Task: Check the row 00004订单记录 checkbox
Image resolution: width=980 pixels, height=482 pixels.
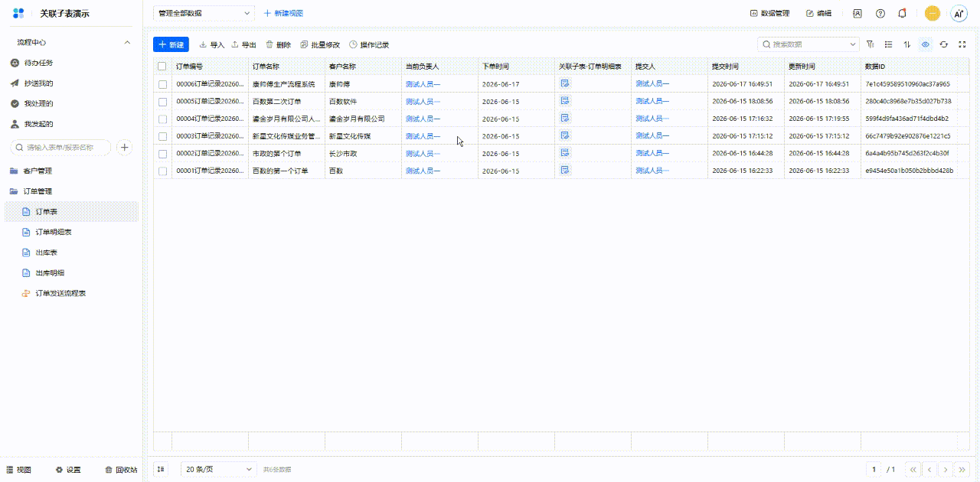Action: click(x=162, y=119)
